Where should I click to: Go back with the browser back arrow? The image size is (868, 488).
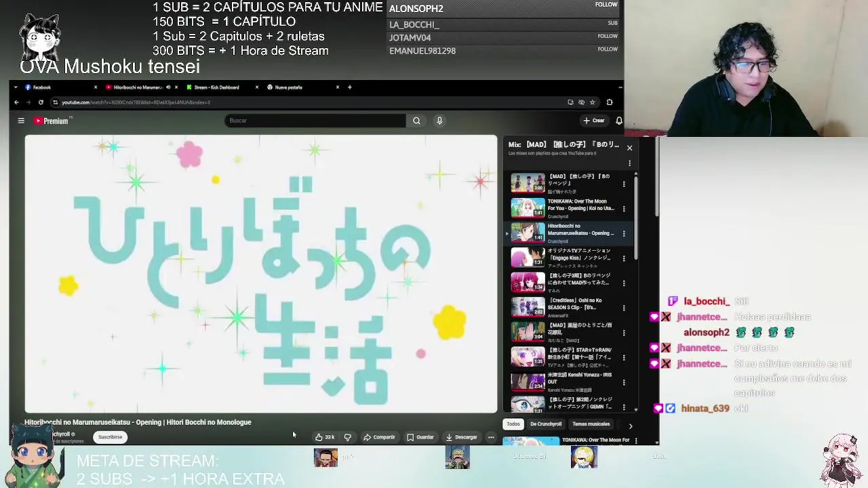click(x=16, y=102)
